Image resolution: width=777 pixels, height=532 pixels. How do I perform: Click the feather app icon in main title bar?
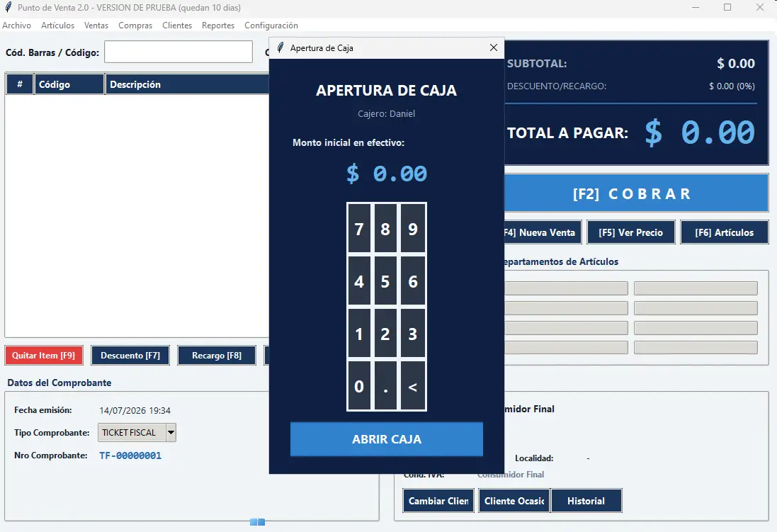click(x=8, y=7)
